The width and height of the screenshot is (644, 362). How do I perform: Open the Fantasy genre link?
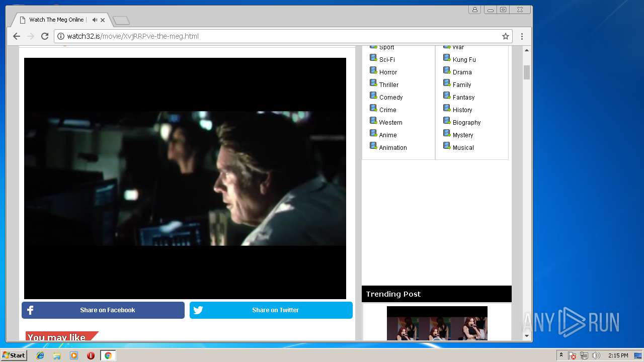click(x=464, y=98)
